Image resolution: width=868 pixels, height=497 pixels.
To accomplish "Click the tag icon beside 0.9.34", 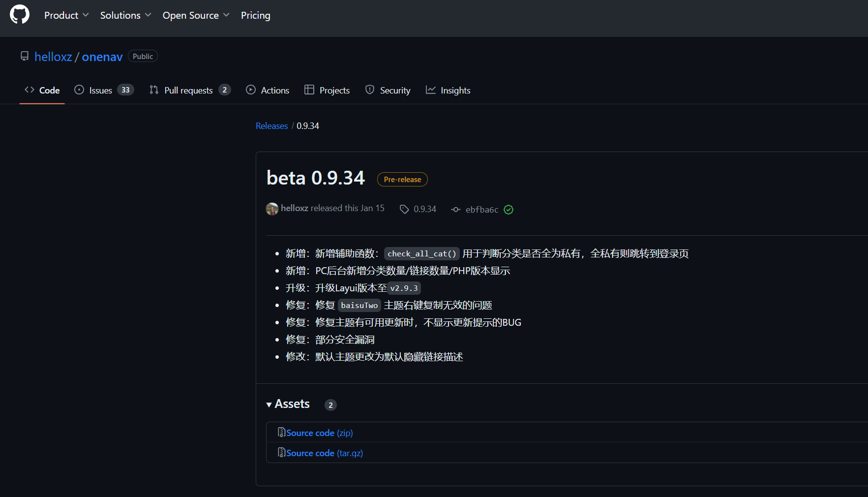I will 404,209.
